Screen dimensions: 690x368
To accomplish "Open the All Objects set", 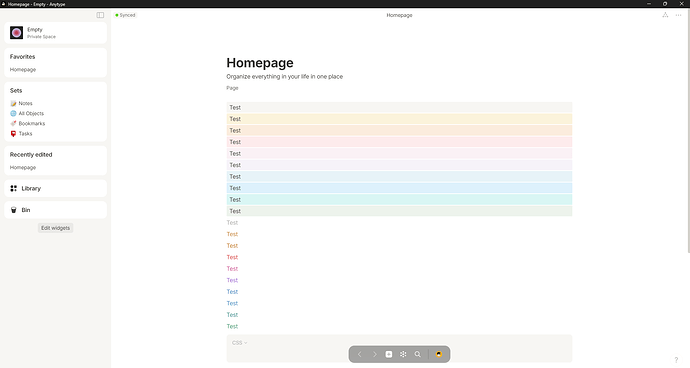I will 31,114.
